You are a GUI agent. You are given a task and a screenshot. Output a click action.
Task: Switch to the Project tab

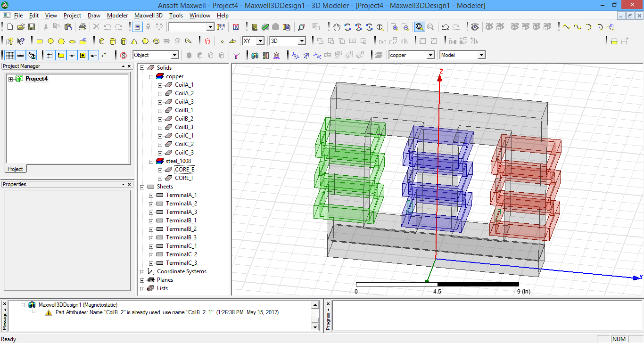15,169
